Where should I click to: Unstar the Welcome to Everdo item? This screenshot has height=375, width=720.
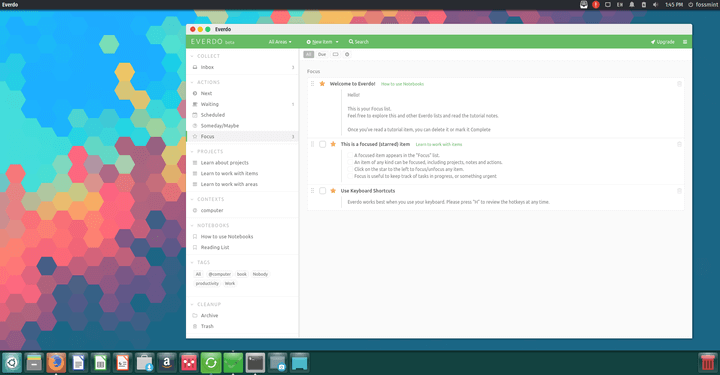click(322, 84)
